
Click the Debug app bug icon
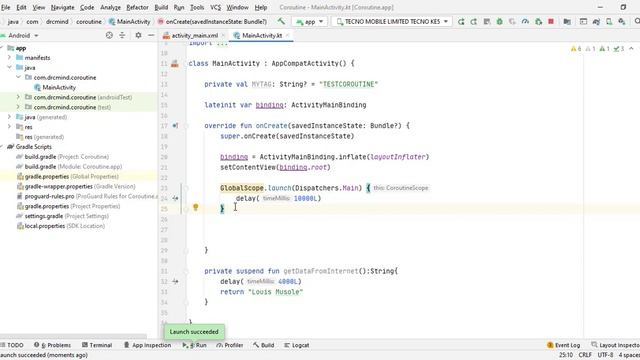click(499, 22)
